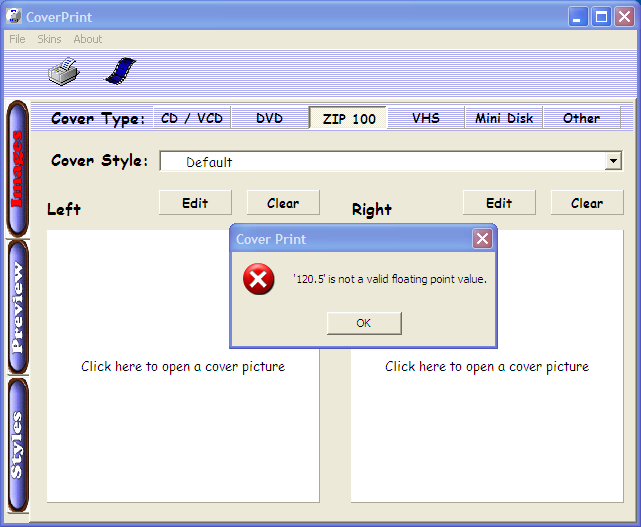Viewport: 641px width, 527px height.
Task: Click Edit button for Left cover
Action: click(195, 203)
